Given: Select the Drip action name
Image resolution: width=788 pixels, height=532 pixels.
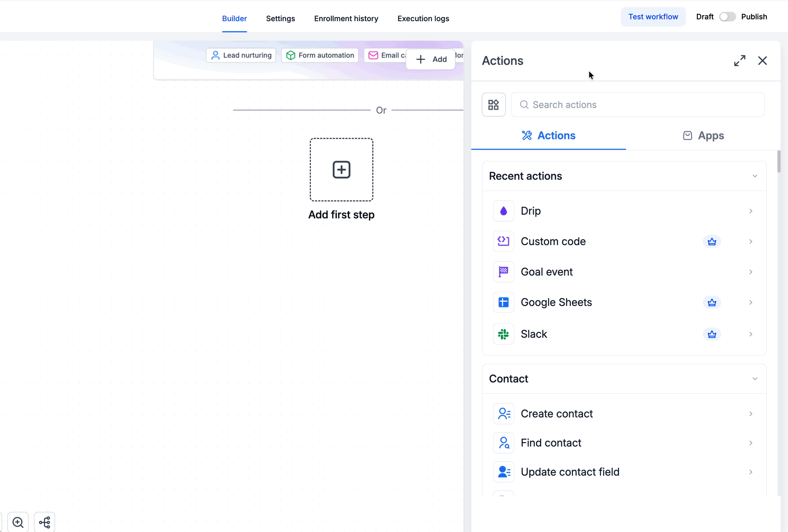Looking at the screenshot, I should tap(531, 211).
